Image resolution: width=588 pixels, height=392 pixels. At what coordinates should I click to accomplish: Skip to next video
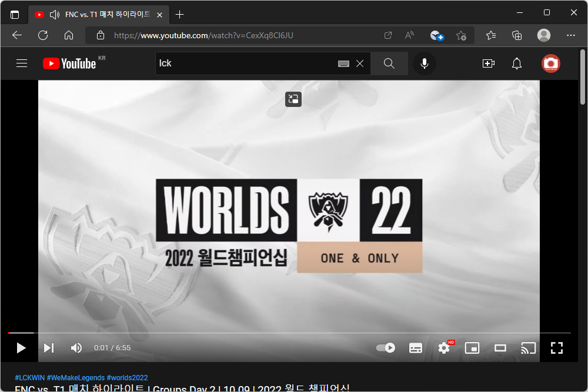click(x=49, y=348)
